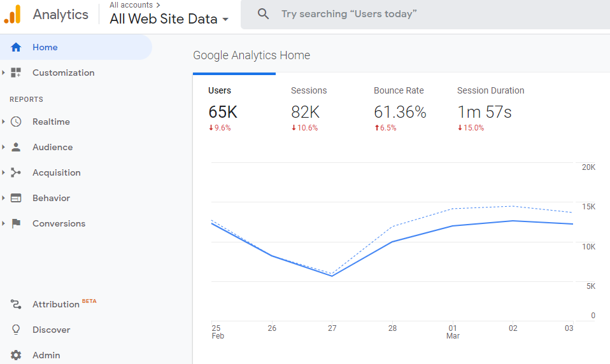Click the Google Analytics logo icon
This screenshot has width=610, height=364.
click(x=13, y=14)
